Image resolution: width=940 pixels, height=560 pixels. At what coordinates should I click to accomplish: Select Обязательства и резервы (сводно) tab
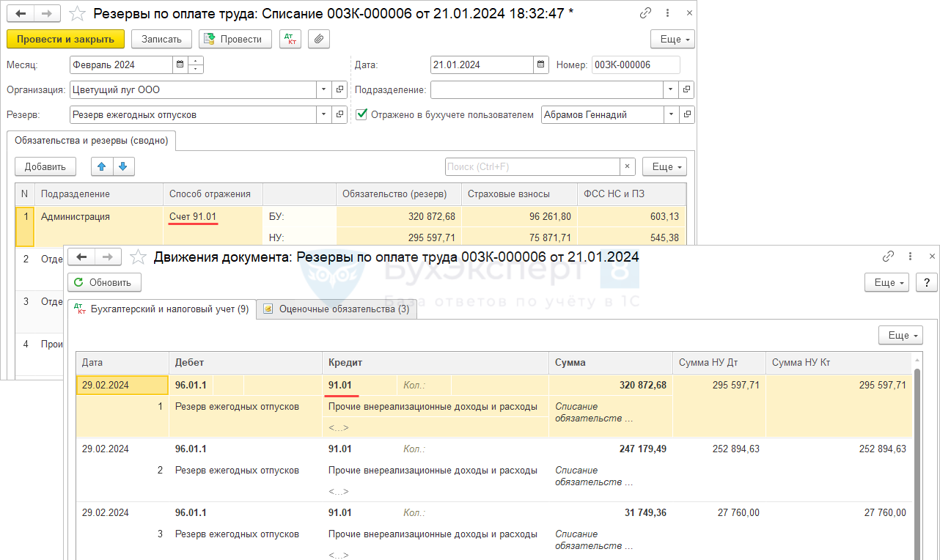[x=91, y=140]
